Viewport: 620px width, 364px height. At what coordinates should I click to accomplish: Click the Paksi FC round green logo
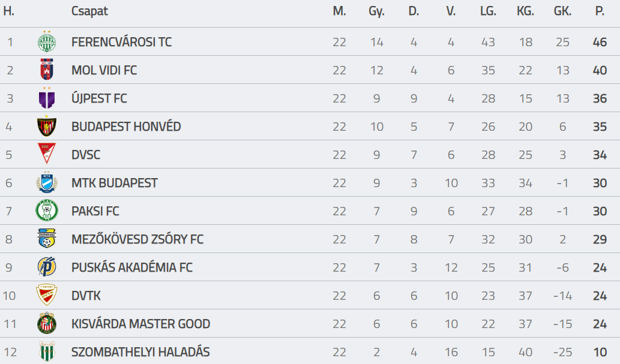(47, 210)
